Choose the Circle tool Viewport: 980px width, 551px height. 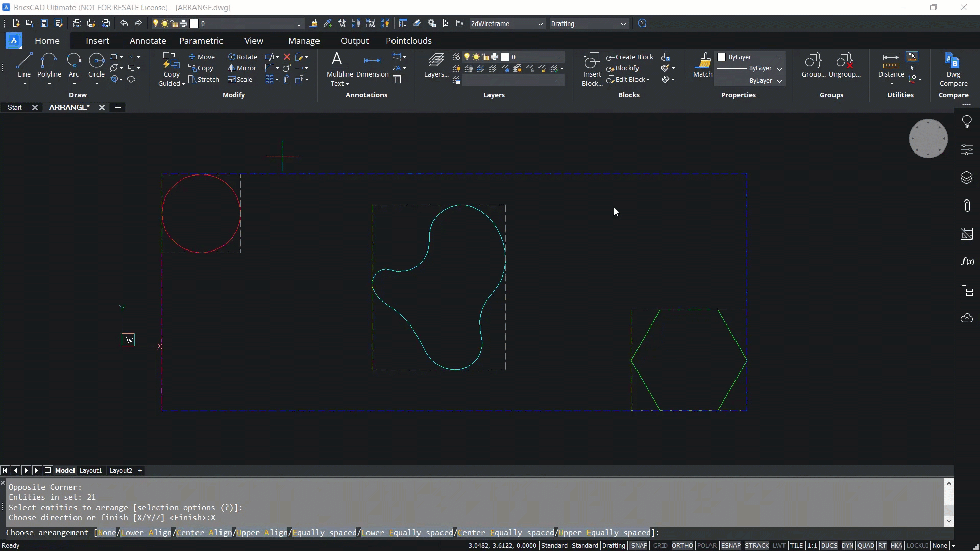[96, 65]
